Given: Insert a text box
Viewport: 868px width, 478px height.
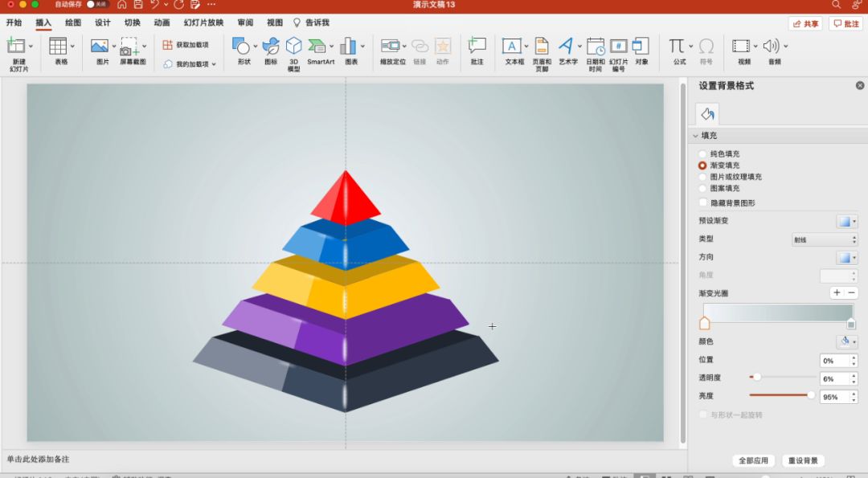Looking at the screenshot, I should pyautogui.click(x=513, y=47).
